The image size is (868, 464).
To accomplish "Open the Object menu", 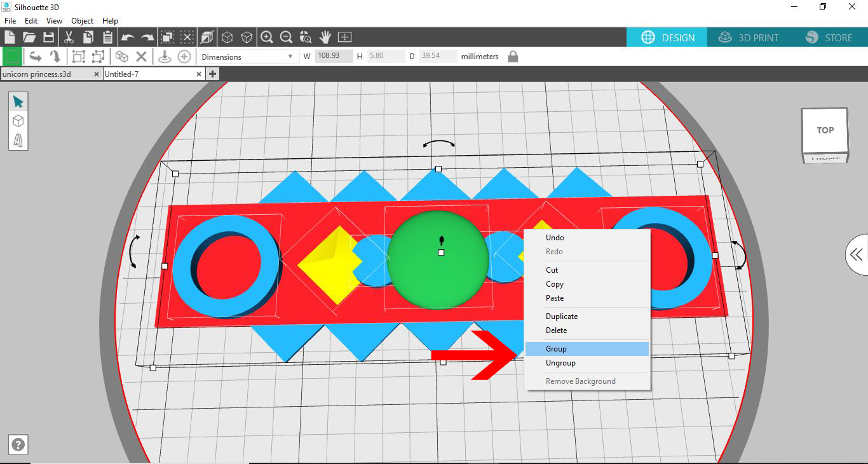I will click(83, 21).
